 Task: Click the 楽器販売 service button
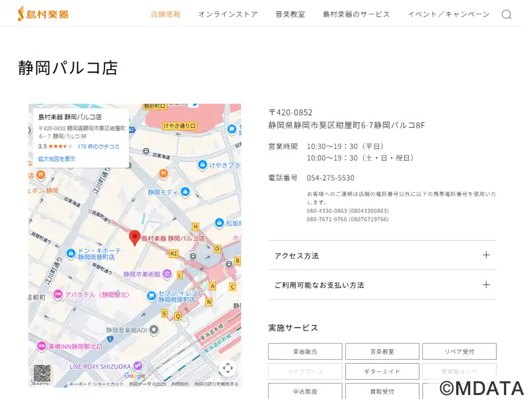click(x=305, y=351)
